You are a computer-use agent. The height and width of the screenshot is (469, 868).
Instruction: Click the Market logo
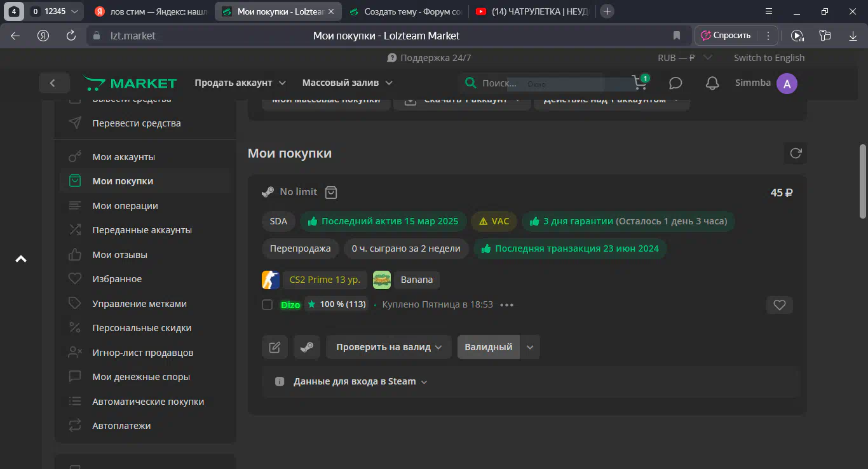point(130,83)
